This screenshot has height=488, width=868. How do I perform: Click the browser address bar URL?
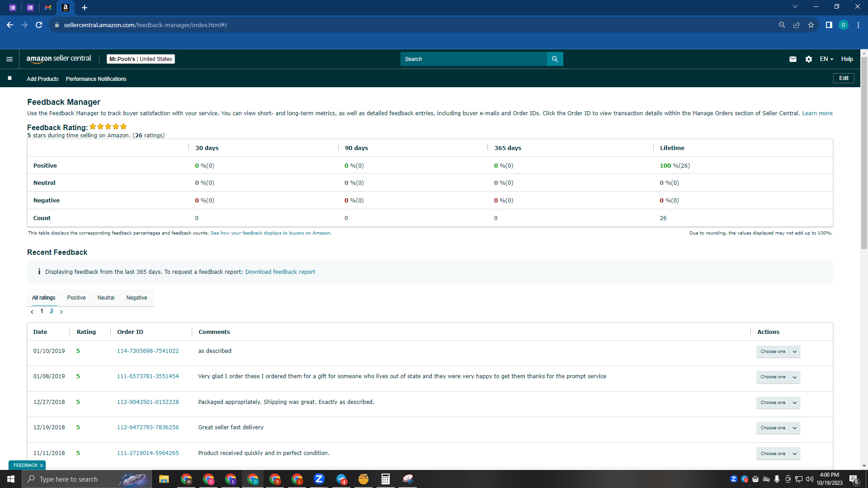click(x=146, y=25)
